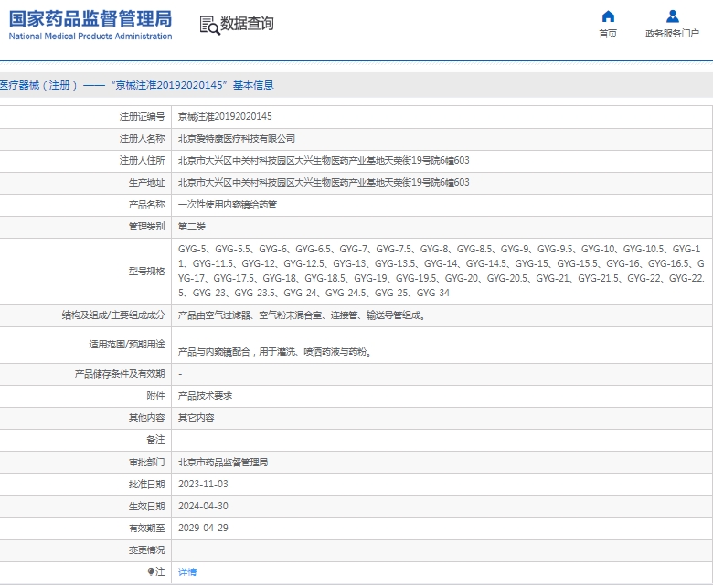The height and width of the screenshot is (588, 713).
Task: Click the 结构及组成 composition description value
Action: coord(302,315)
